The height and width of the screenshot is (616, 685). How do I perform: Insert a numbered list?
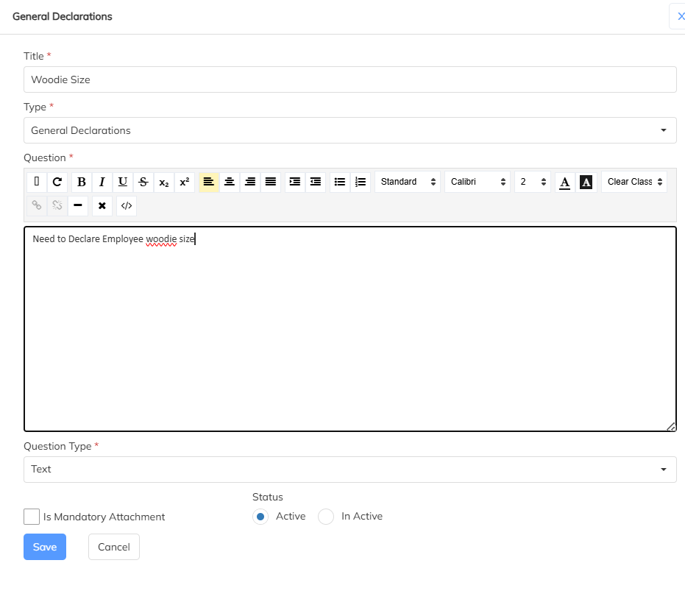361,182
